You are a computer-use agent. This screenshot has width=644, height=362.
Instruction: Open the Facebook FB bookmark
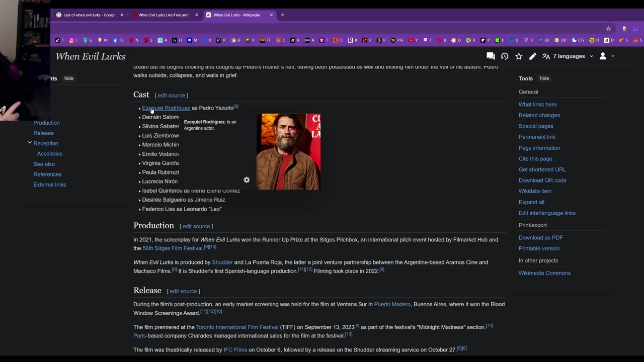118,40
